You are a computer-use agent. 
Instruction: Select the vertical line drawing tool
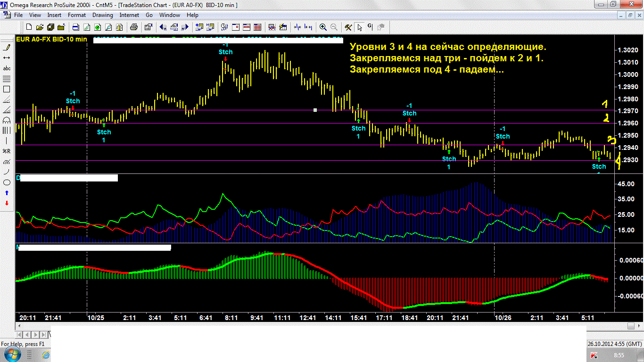point(7,140)
